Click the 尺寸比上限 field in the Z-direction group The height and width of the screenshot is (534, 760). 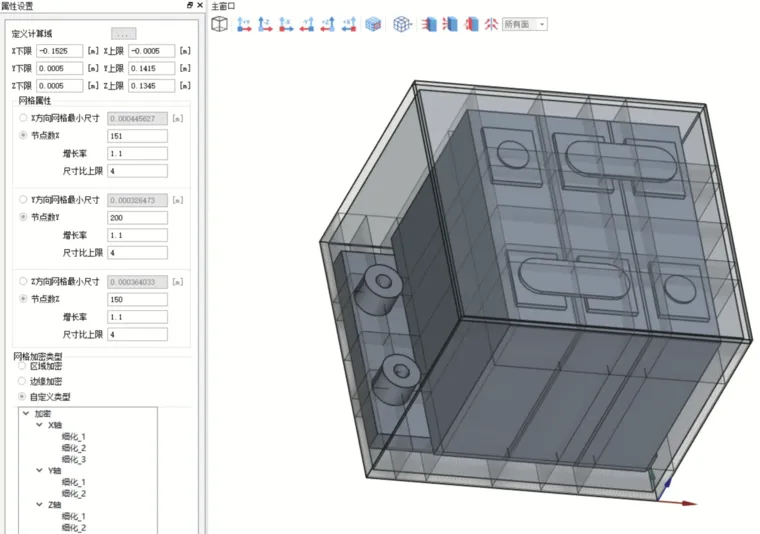point(138,334)
